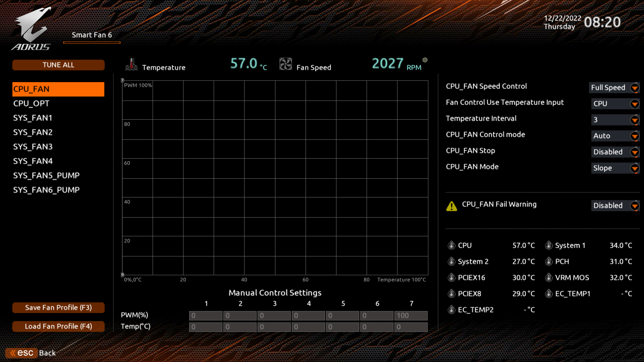Open CPU_FAN Speed Control dropdown

coord(614,88)
